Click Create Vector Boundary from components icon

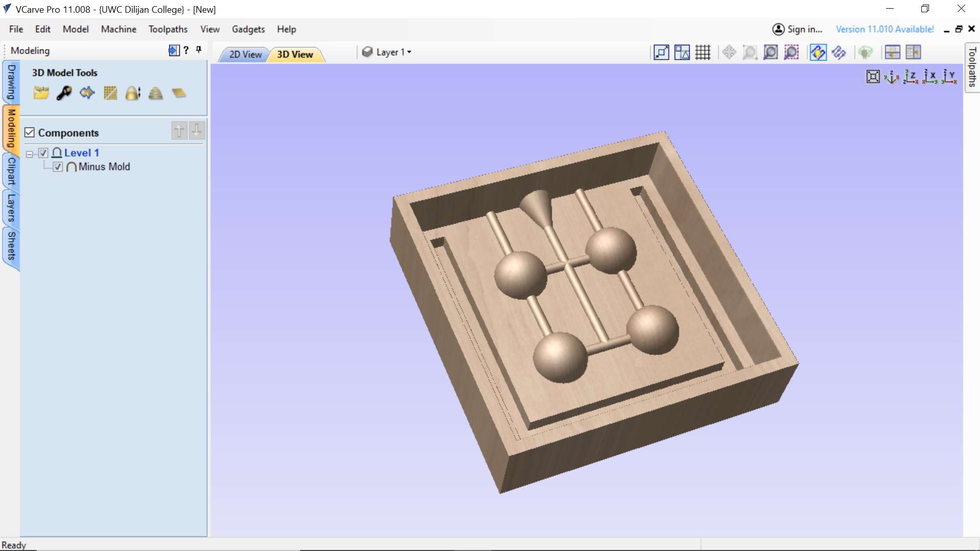[x=87, y=93]
